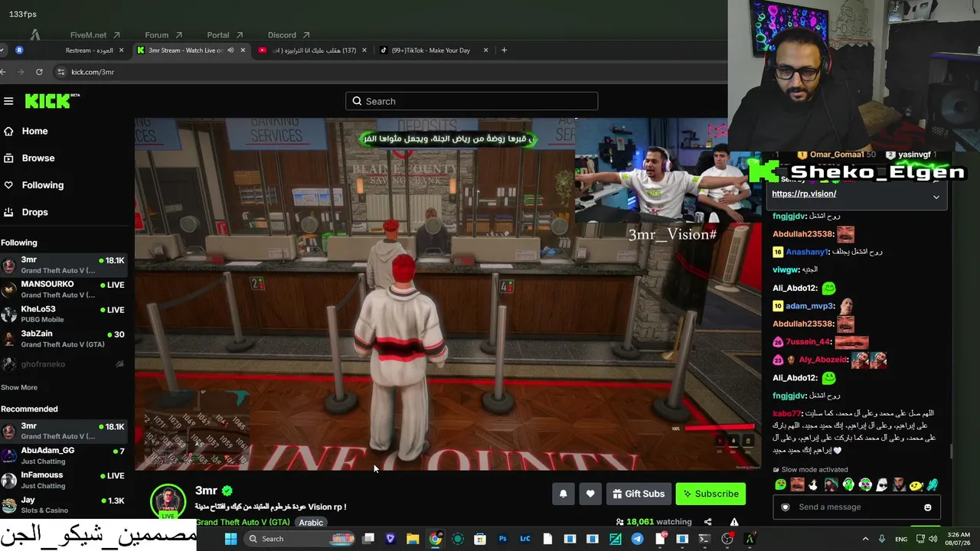Show hidden system tray icons
This screenshot has width=980, height=551.
click(x=866, y=539)
